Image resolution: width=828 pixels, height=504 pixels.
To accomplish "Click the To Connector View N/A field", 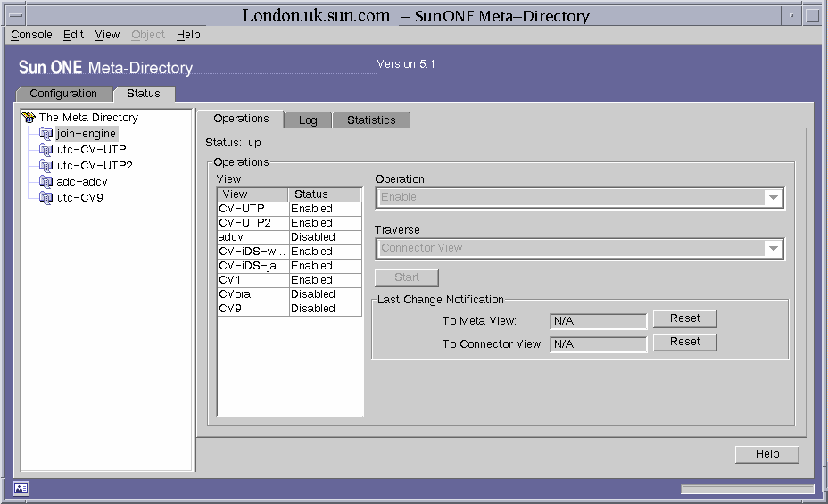I will tap(599, 344).
